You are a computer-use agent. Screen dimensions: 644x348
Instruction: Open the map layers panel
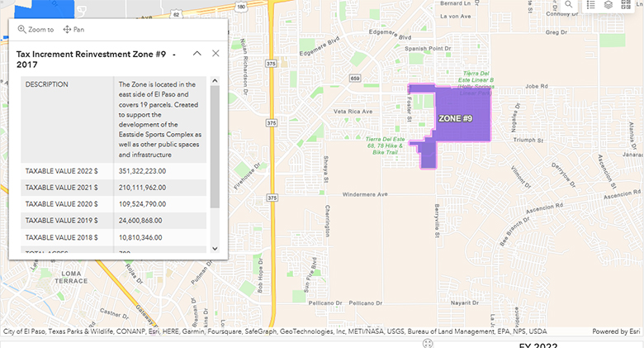[x=608, y=4]
